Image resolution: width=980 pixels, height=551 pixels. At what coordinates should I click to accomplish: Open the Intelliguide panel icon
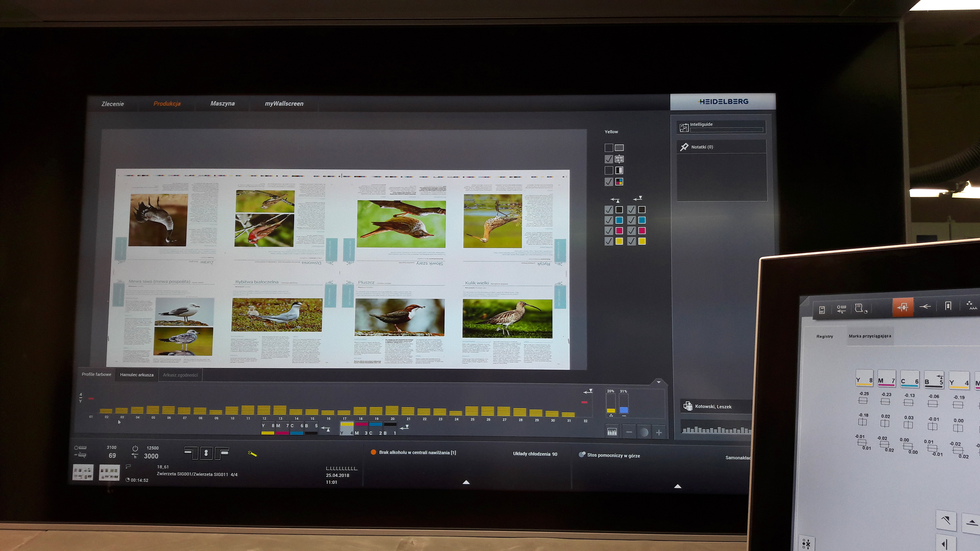click(684, 127)
